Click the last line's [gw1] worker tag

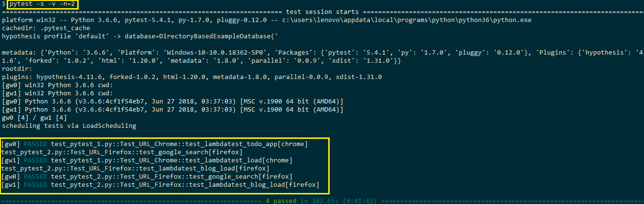[x=10, y=184]
